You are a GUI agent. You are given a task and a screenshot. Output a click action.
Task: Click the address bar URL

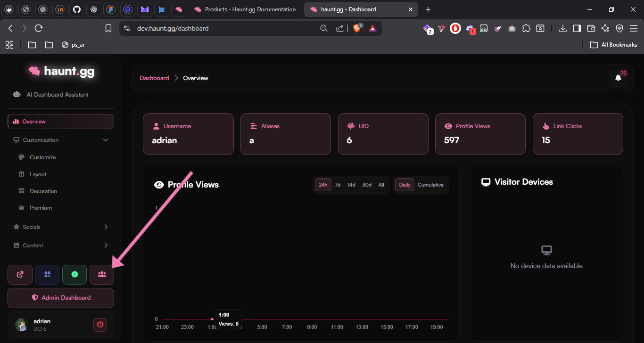point(173,28)
